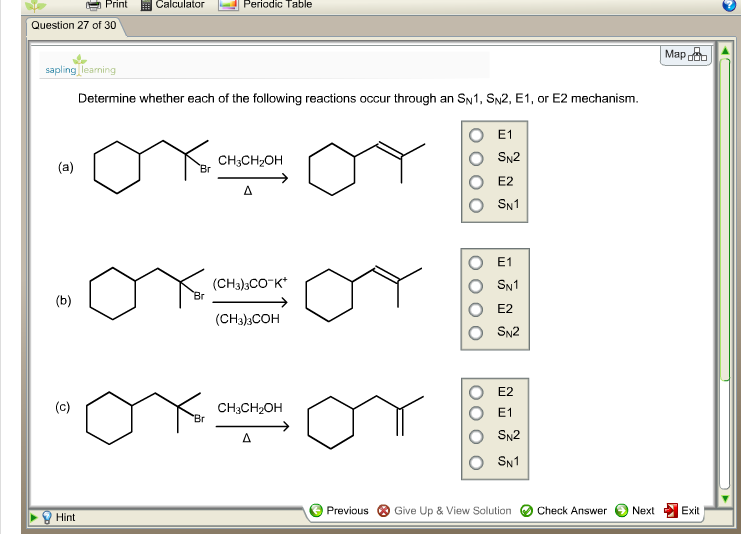The height and width of the screenshot is (534, 747).
Task: Select SN2 for reaction (c)
Action: pyautogui.click(x=476, y=436)
